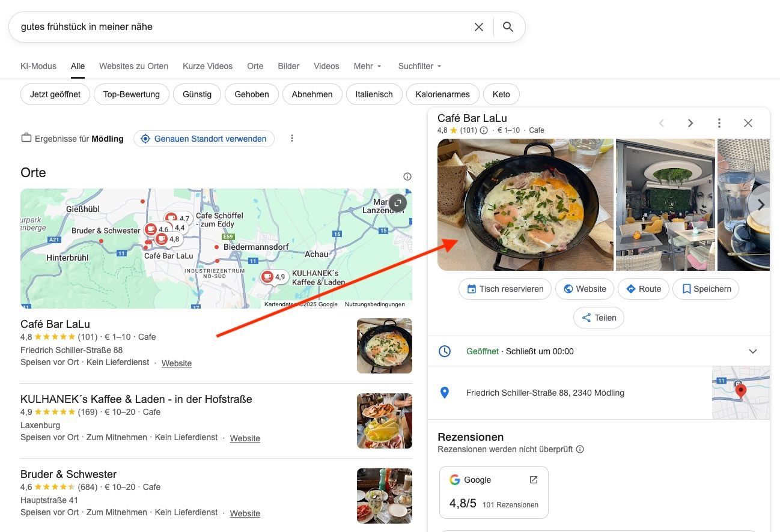Screen dimensions: 780x532
Task: Open KULHANEK's Kaffee & Laden result title
Action: pos(136,399)
